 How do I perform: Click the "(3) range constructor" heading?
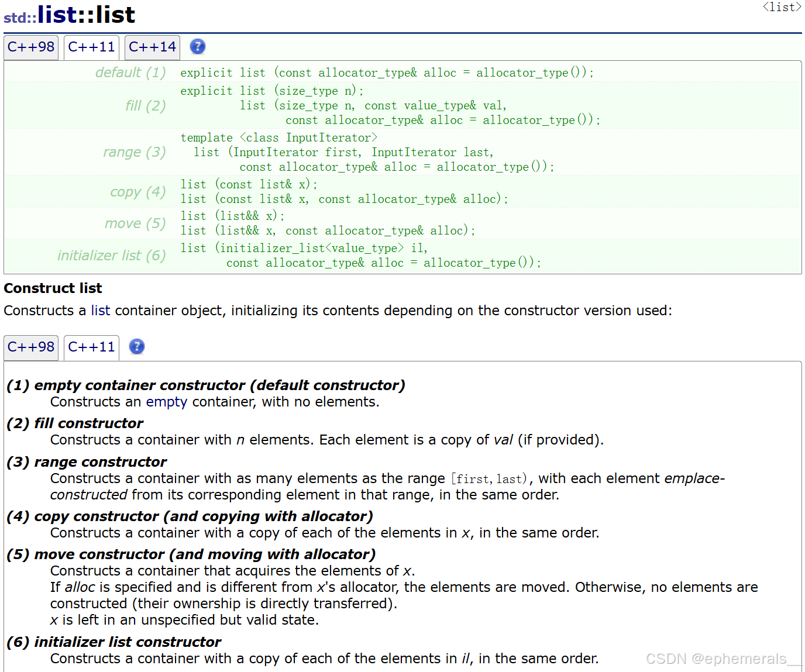(87, 462)
